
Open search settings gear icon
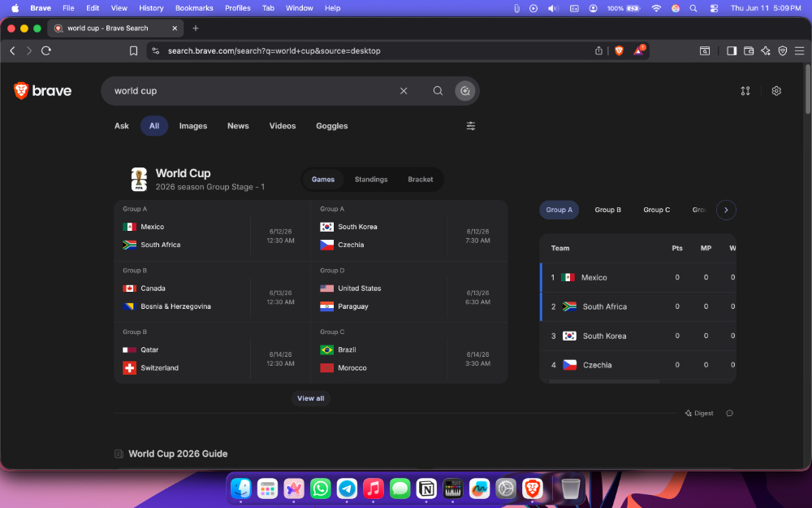tap(776, 91)
